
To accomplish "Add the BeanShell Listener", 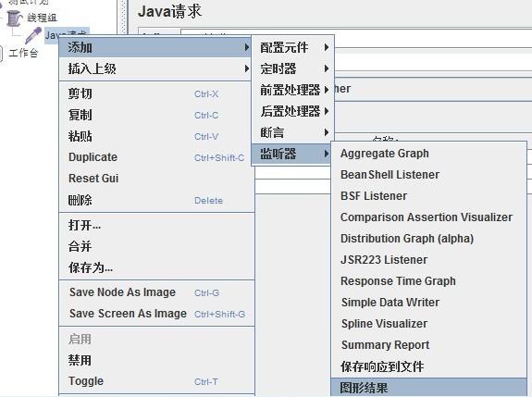I will coord(429,175).
